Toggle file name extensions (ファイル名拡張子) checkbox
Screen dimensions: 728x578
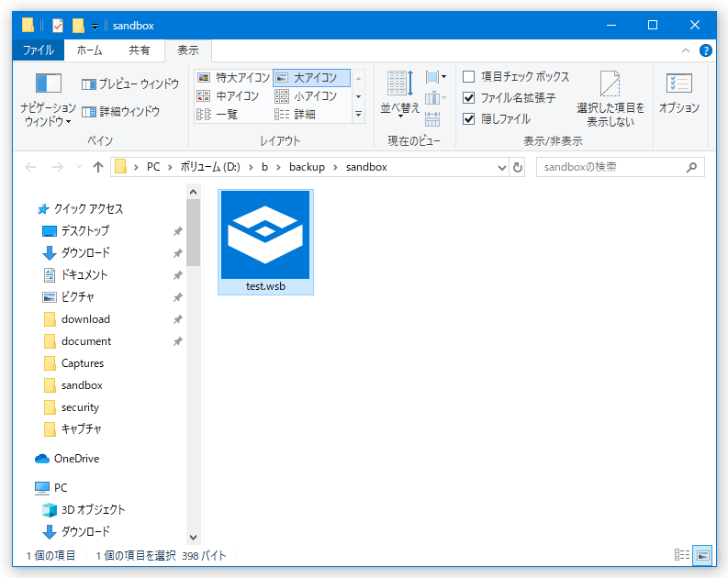[x=510, y=98]
